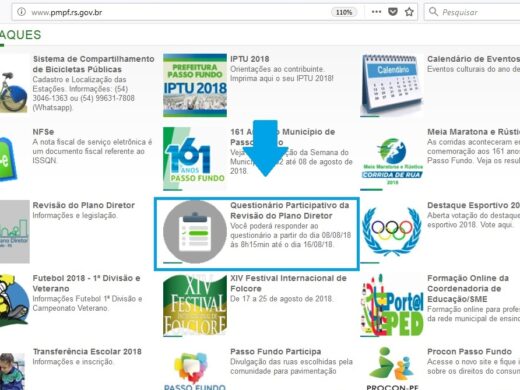Open Formação Online da Coordenadoria link
520x390 pixels.
(468, 289)
